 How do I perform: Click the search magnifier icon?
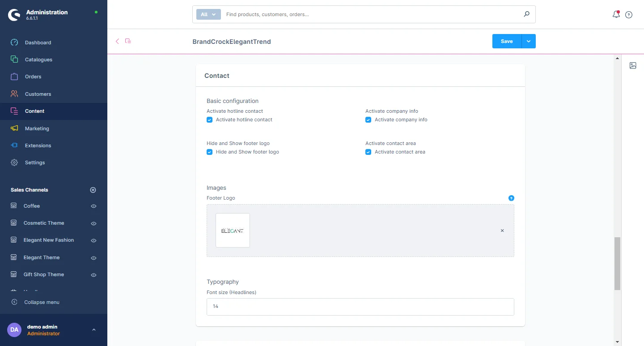point(526,14)
